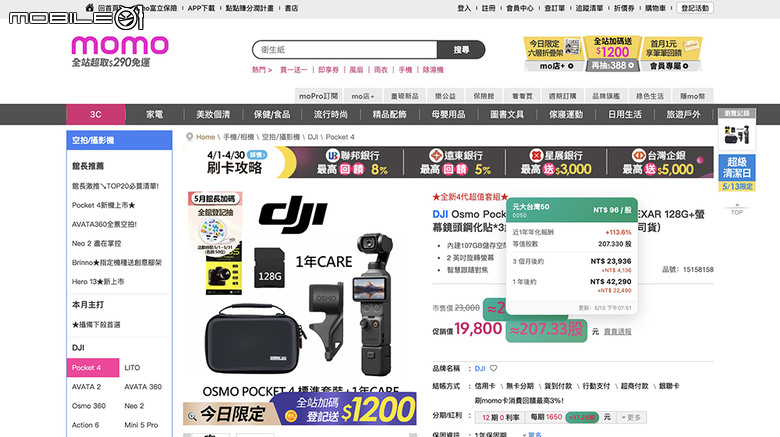
Task: Select the 旅遊戶外 category in nav bar
Action: [683, 114]
